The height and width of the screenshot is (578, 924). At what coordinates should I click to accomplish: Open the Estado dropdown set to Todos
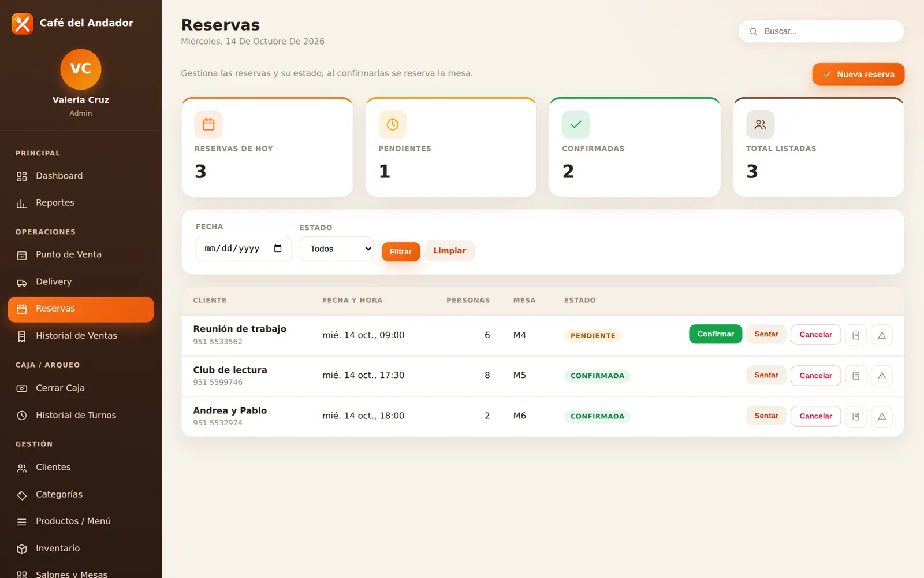pos(337,249)
